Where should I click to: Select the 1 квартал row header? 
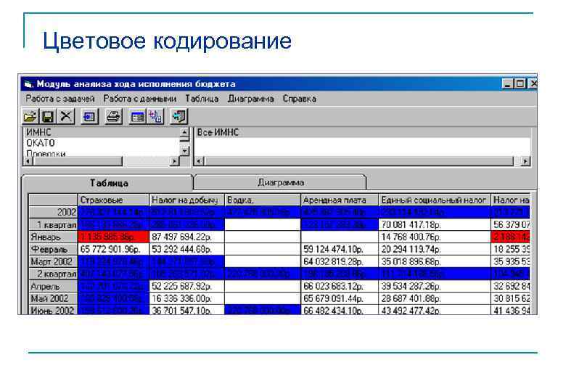53,224
